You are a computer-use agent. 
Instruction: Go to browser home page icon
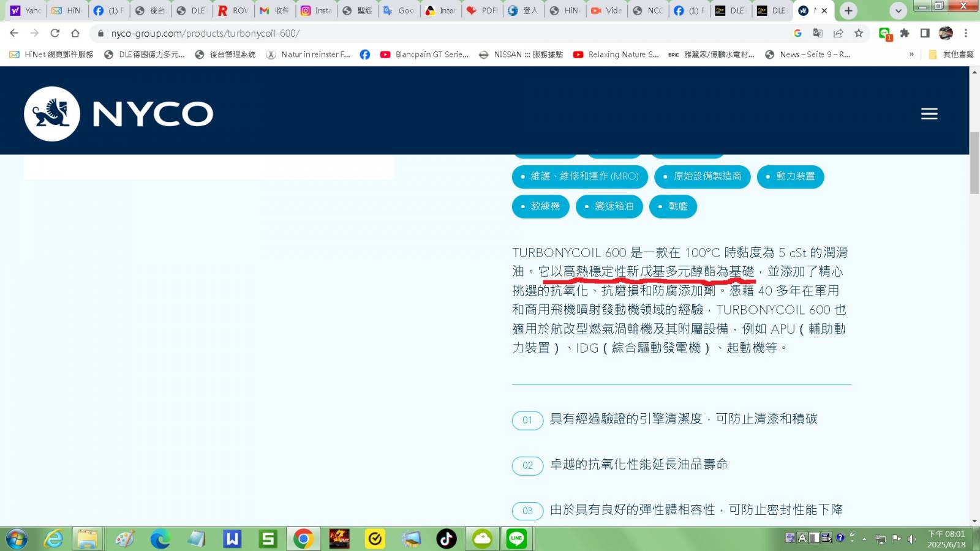coord(75,33)
